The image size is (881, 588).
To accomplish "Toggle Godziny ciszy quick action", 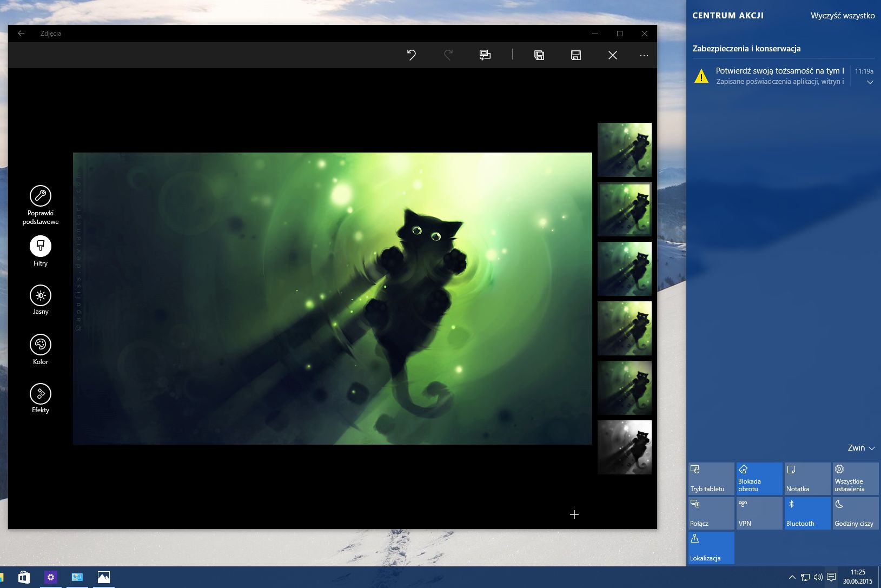I will 856,513.
